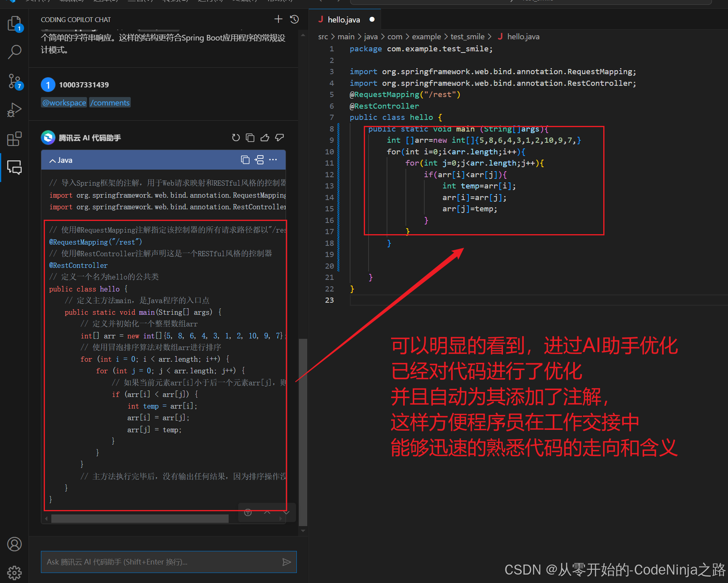
Task: Select src in the breadcrumb
Action: tap(323, 36)
